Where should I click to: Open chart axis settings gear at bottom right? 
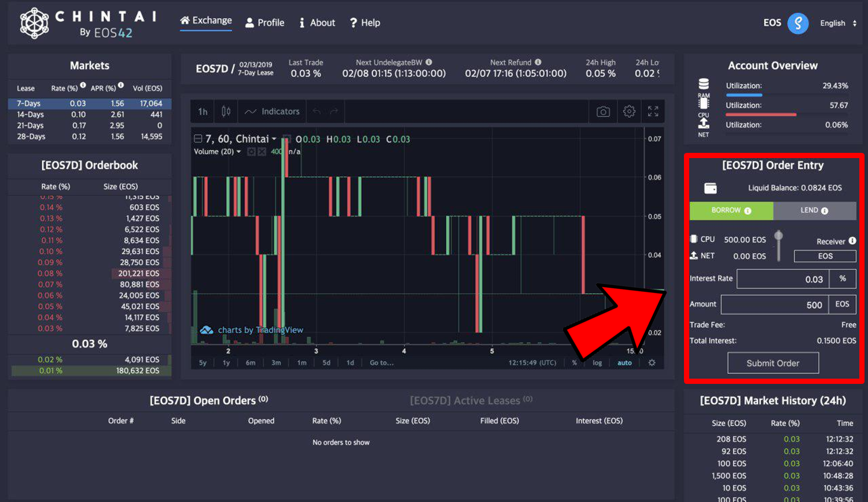[x=652, y=362]
